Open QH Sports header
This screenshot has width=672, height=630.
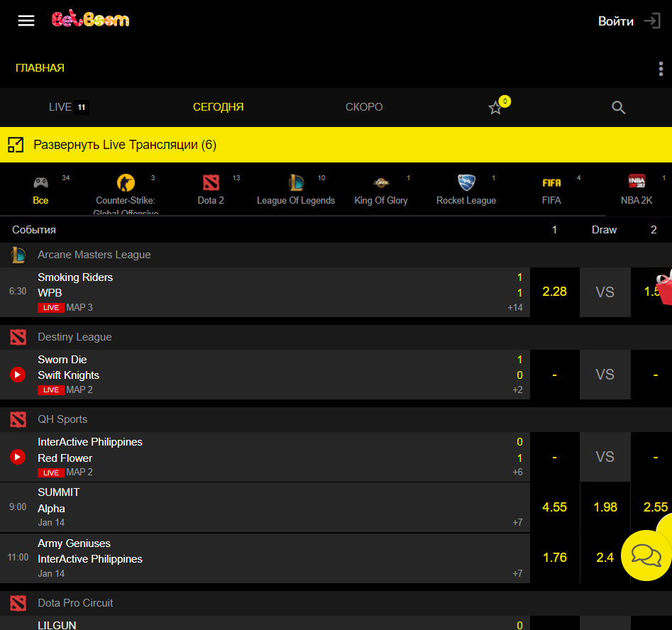pos(336,419)
